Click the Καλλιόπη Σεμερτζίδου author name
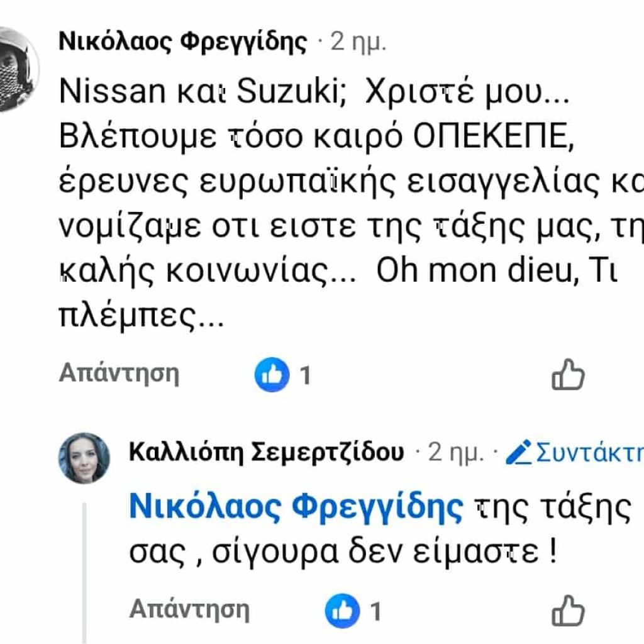The width and height of the screenshot is (644, 644). 266,452
